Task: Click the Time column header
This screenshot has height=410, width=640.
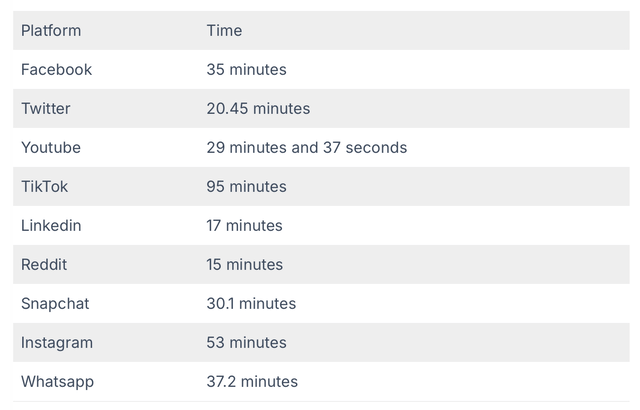Action: tap(224, 31)
